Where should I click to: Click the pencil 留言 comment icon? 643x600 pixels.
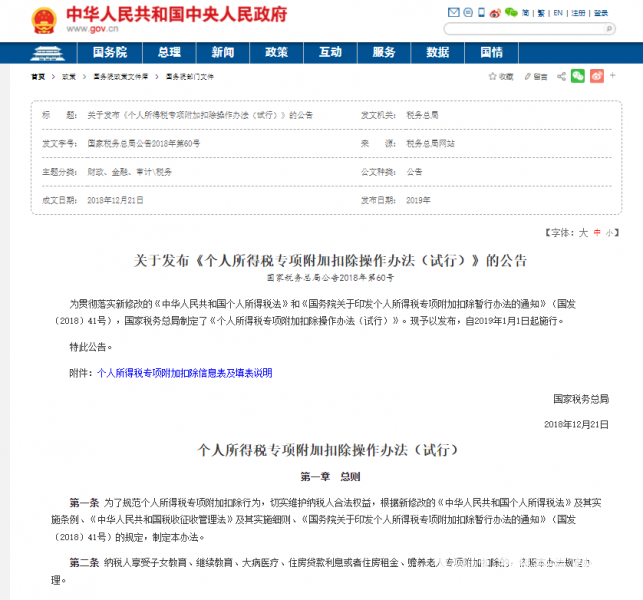click(536, 76)
